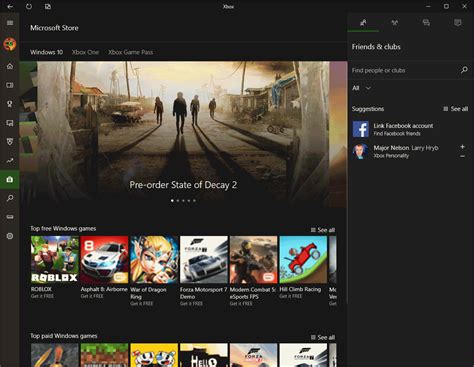Switch to Parties tab icon in right panel
Image resolution: width=474 pixels, height=367 pixels.
395,23
